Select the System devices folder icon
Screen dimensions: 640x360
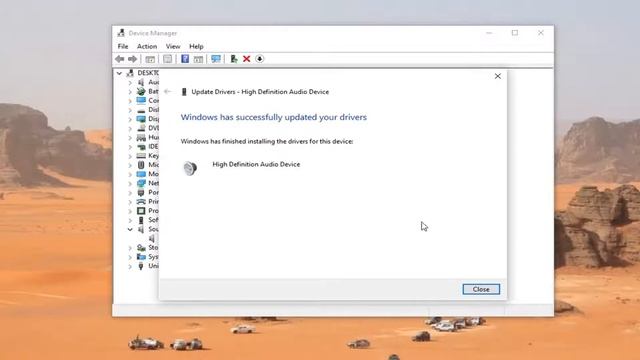click(x=141, y=257)
